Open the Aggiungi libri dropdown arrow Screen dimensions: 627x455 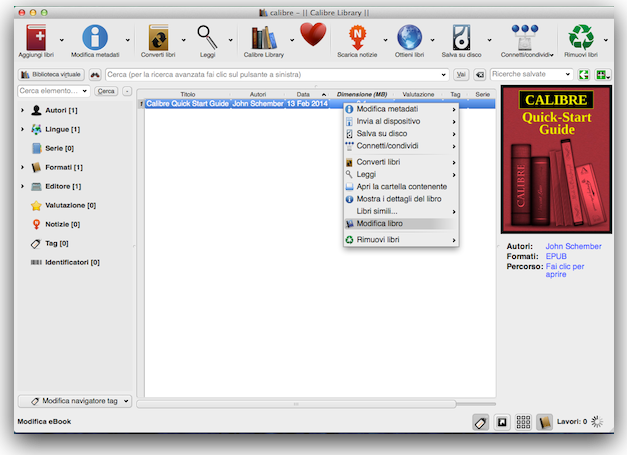pos(61,40)
